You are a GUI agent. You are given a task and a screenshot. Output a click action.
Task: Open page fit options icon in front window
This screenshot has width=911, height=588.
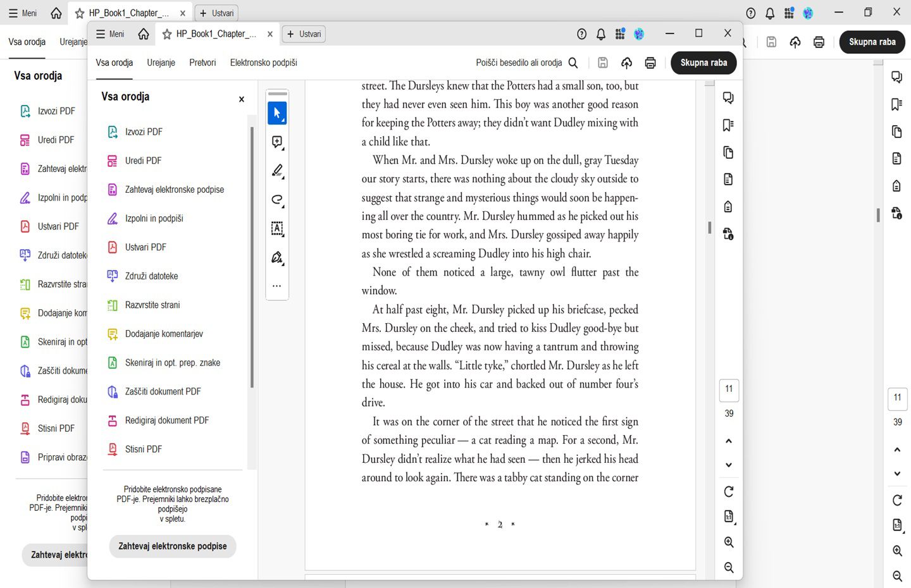(x=729, y=517)
